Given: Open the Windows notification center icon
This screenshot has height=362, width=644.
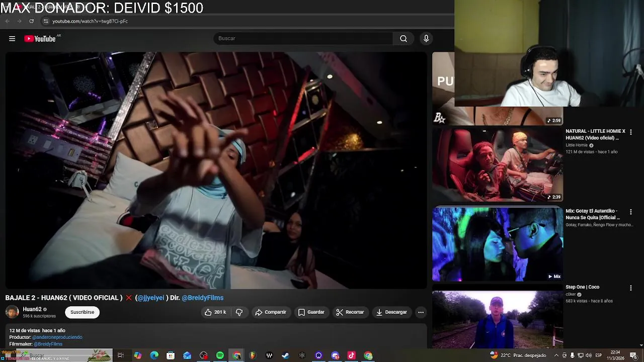Looking at the screenshot, I should point(633,355).
